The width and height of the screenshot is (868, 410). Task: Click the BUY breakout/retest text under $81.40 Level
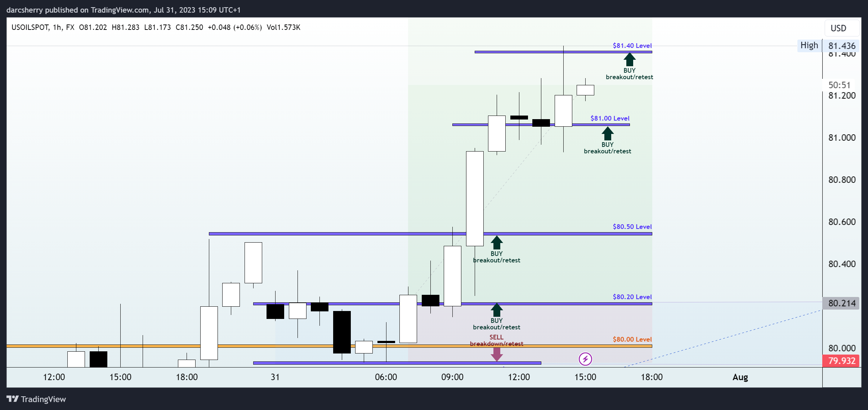tap(629, 74)
